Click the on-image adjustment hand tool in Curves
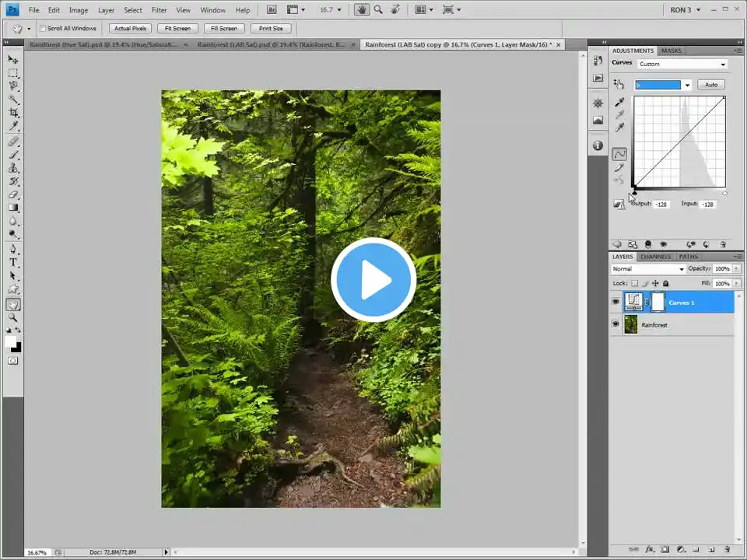 point(619,84)
